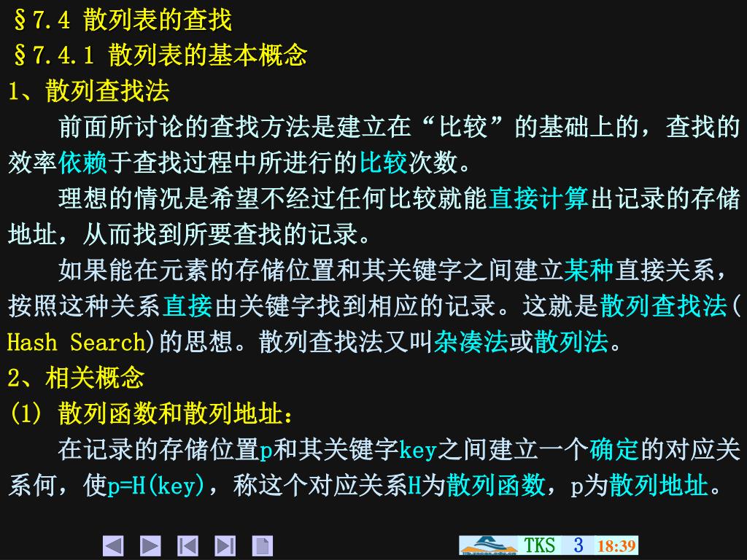Viewport: 747px width, 560px height.
Task: Jump to the first slide button
Action: point(187,545)
